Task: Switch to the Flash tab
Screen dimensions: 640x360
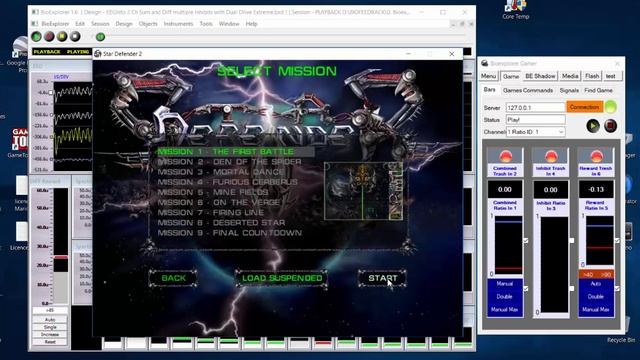Action: [x=592, y=76]
